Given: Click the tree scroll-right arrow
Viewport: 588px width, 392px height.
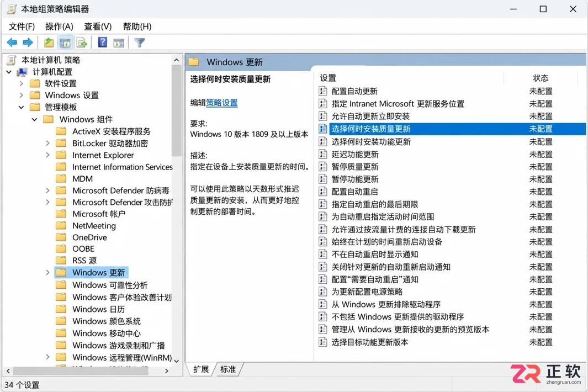Looking at the screenshot, I should point(167,370).
